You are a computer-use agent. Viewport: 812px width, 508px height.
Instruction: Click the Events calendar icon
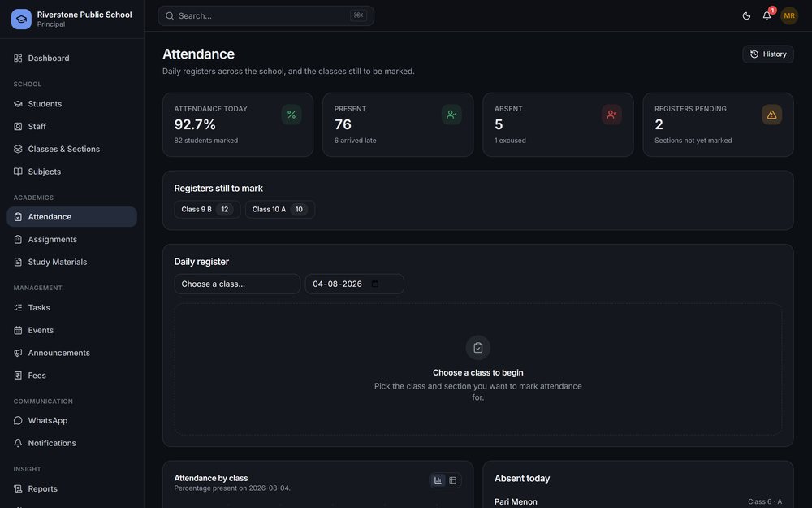coord(18,330)
